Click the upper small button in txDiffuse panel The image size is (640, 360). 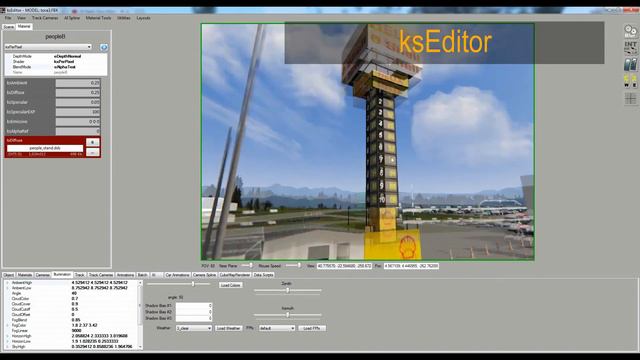93,142
